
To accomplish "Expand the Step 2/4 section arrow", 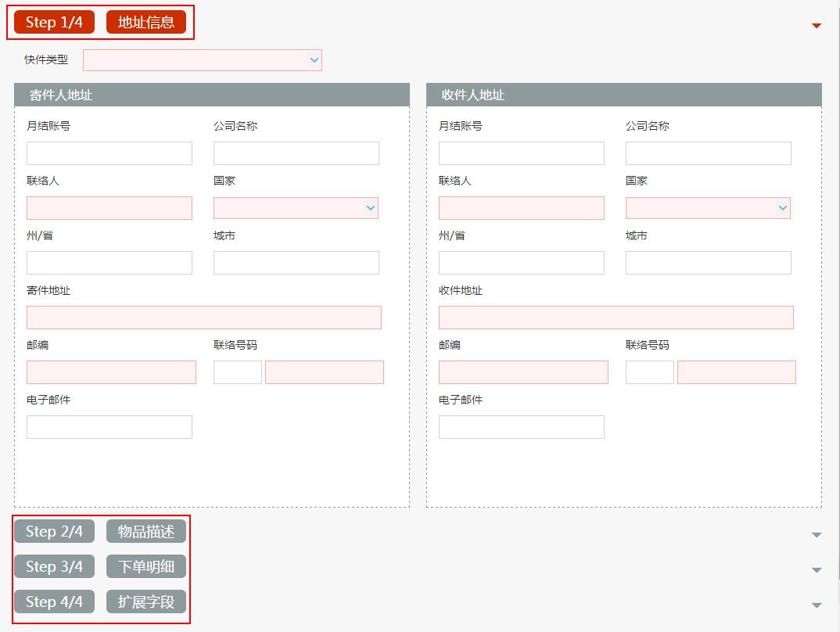I will (x=817, y=534).
